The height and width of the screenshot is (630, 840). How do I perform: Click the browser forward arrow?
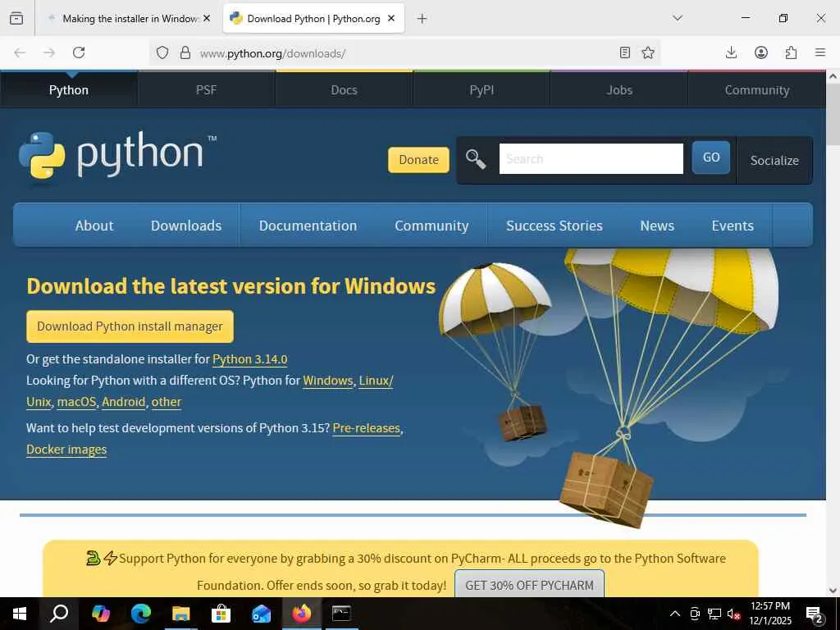click(49, 52)
